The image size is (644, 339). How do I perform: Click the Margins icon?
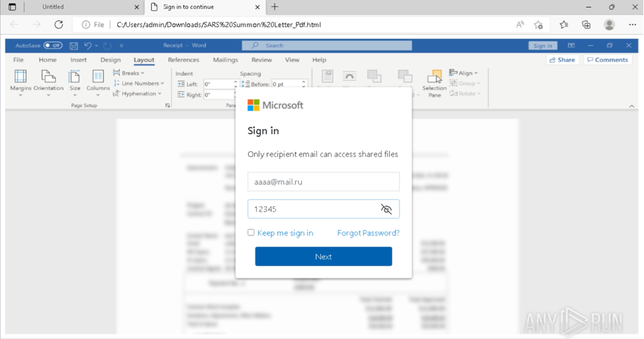[x=20, y=77]
